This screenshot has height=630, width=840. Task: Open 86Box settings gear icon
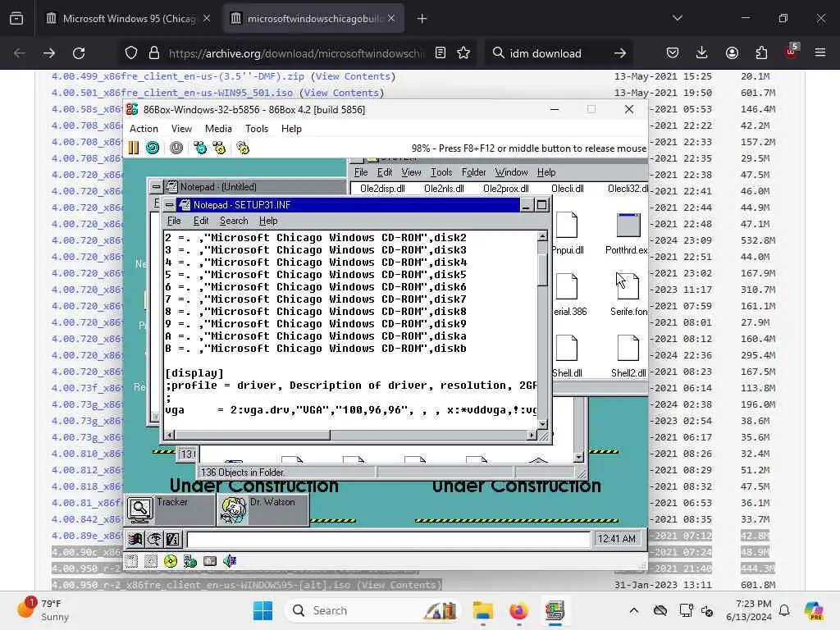click(243, 148)
